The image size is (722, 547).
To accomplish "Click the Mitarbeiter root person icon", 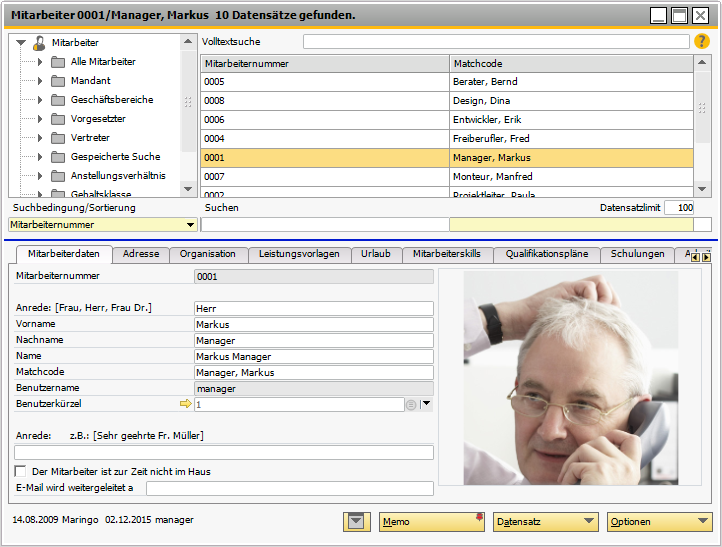I will (x=39, y=43).
